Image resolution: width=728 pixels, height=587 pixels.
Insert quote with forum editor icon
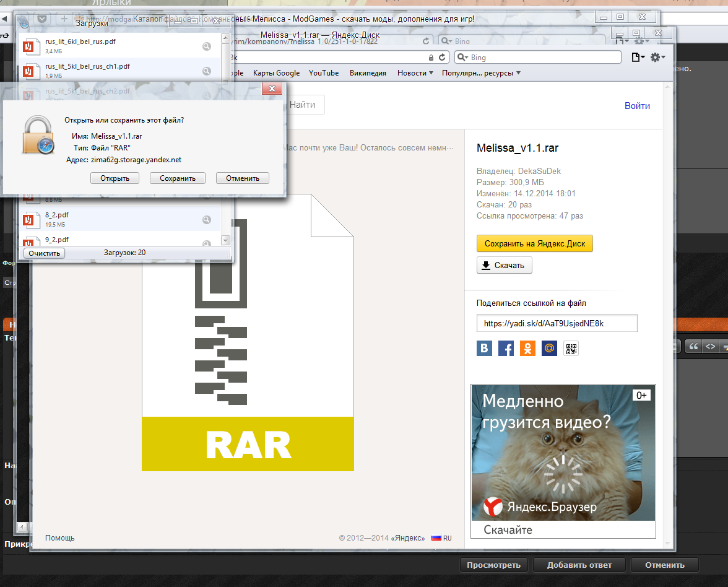[693, 347]
